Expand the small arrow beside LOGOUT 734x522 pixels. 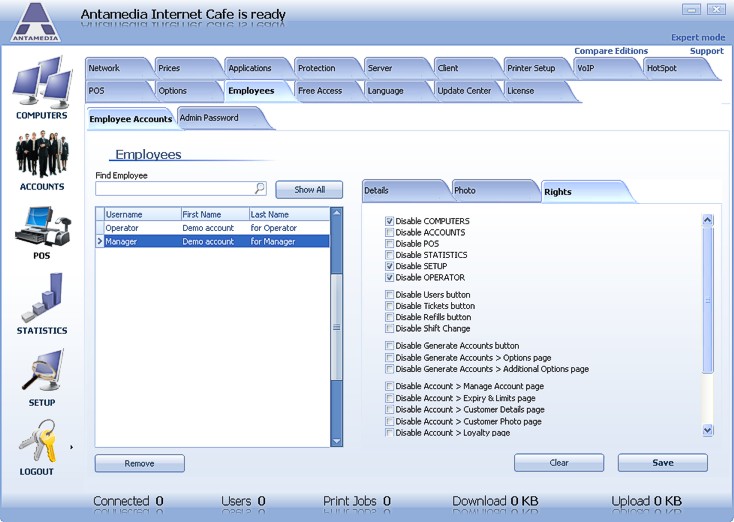71,447
